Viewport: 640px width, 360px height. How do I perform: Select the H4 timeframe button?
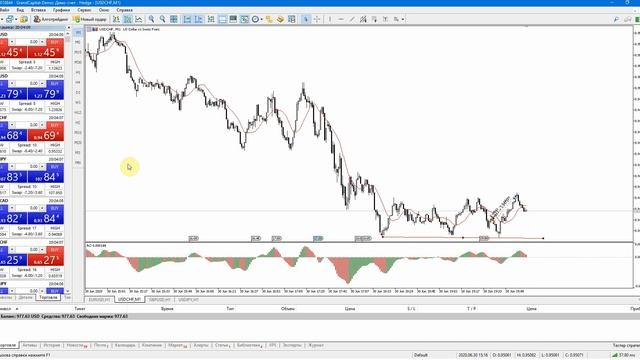[78, 82]
